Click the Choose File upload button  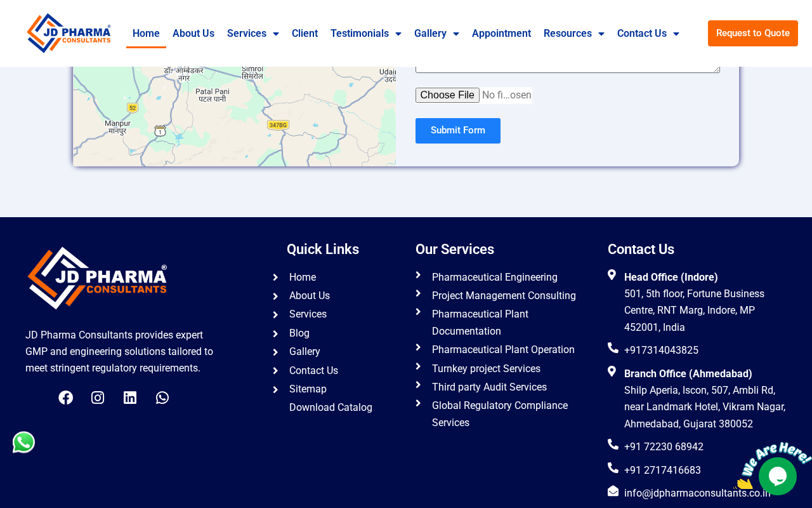[x=447, y=95]
